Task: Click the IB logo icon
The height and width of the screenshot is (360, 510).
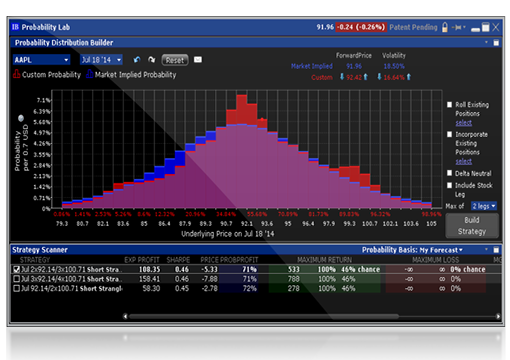Action: [15, 27]
